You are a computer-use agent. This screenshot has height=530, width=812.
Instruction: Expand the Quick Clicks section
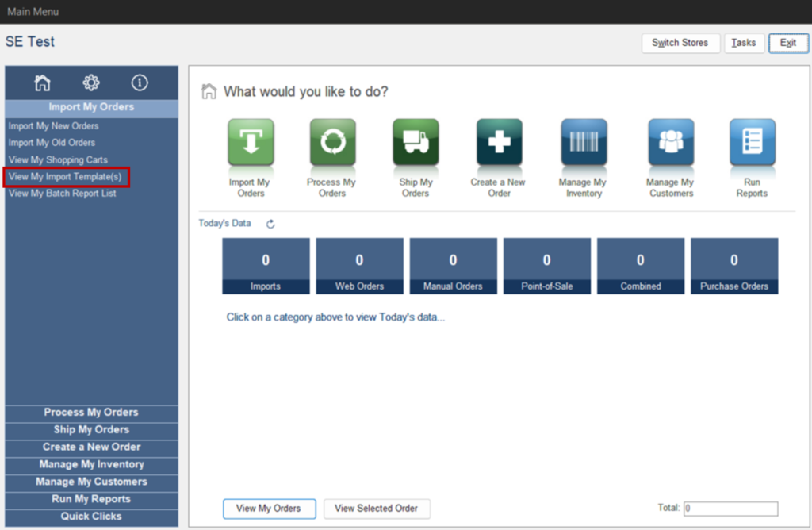tap(90, 517)
